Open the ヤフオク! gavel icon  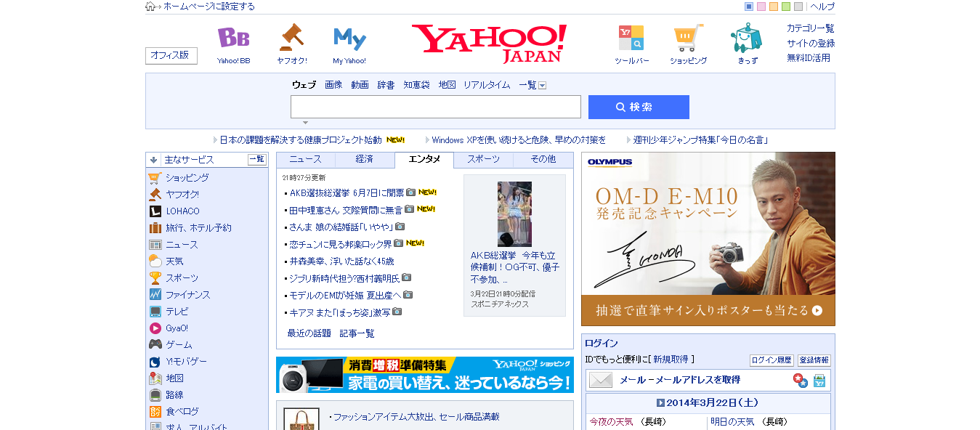[x=291, y=37]
